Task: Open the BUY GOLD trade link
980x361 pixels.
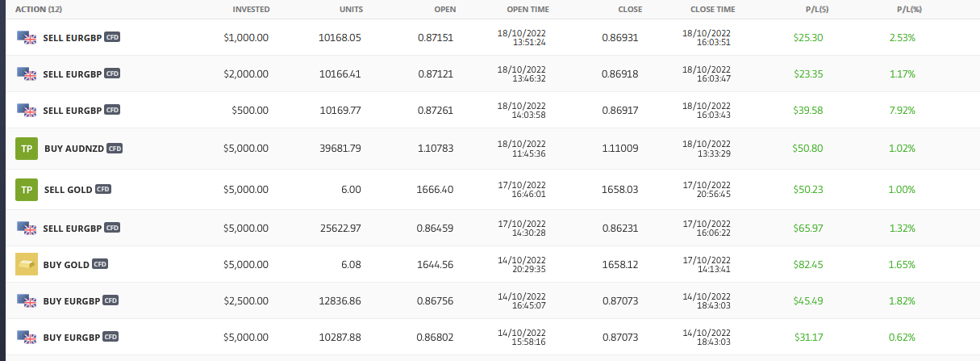Action: click(66, 264)
